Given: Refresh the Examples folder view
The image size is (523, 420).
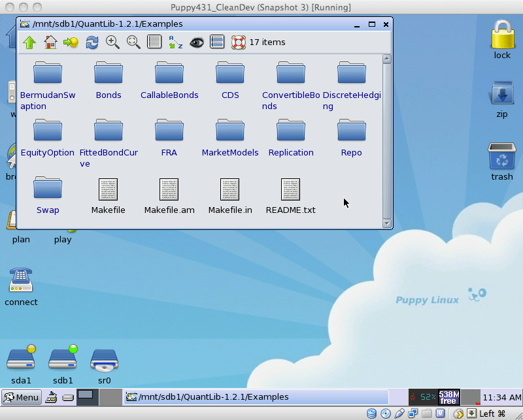Looking at the screenshot, I should coord(92,42).
